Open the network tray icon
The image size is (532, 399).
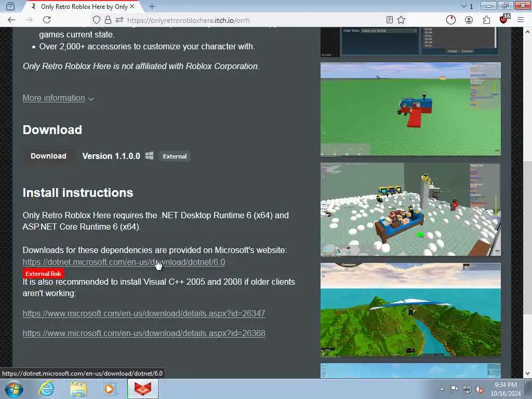(467, 389)
